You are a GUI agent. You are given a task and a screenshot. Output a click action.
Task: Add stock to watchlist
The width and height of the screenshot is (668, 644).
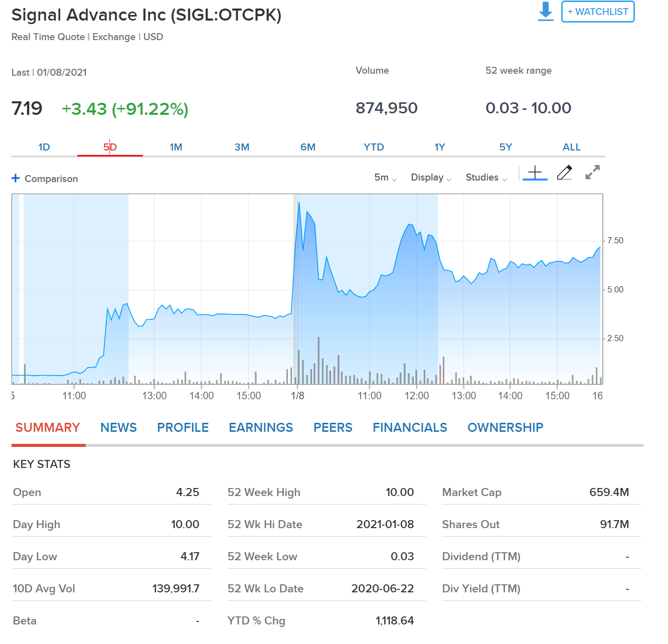[598, 12]
